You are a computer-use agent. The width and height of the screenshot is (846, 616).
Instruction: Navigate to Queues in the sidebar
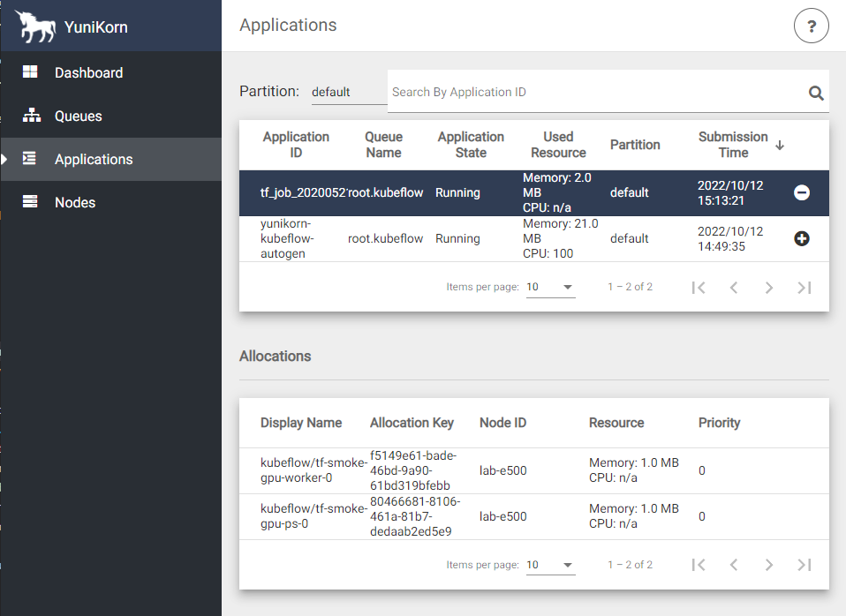79,116
